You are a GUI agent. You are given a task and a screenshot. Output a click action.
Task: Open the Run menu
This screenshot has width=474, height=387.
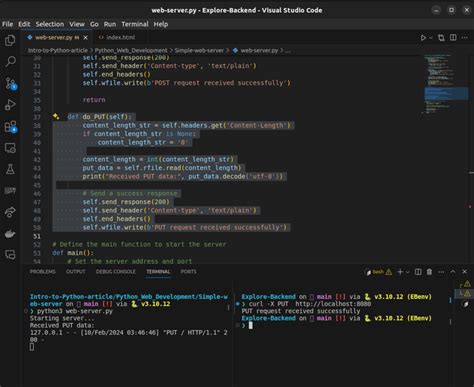110,24
